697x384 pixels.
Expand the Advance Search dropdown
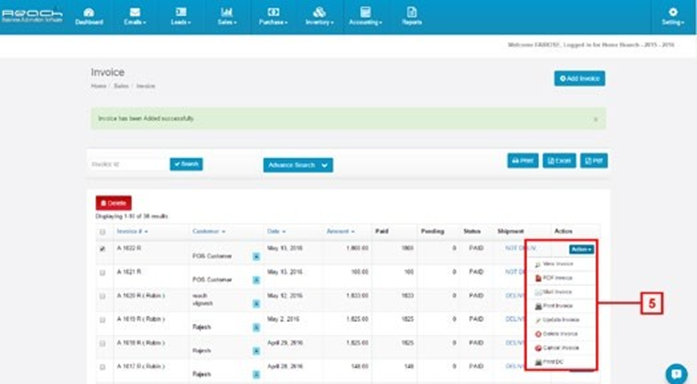coord(298,165)
